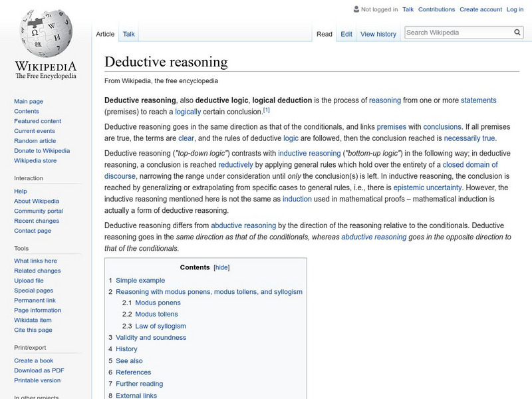Screen dimensions: 532x399
Task: Open the inductive reasoning link
Action: click(309, 154)
